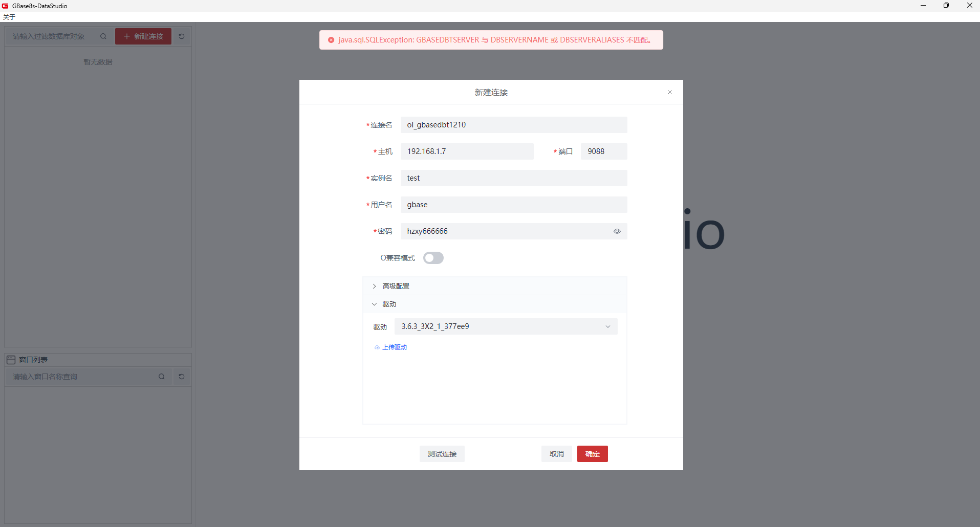980x527 pixels.
Task: Click the 取消 button
Action: coord(557,454)
